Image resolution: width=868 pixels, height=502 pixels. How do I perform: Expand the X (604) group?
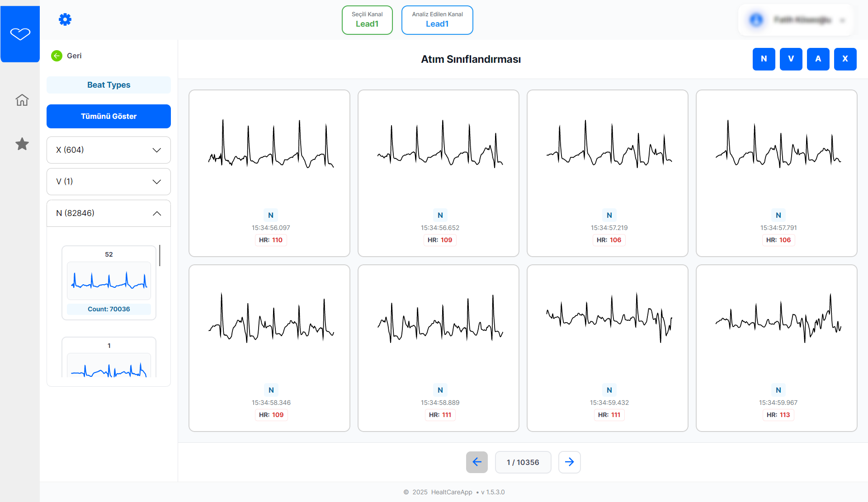click(x=108, y=150)
